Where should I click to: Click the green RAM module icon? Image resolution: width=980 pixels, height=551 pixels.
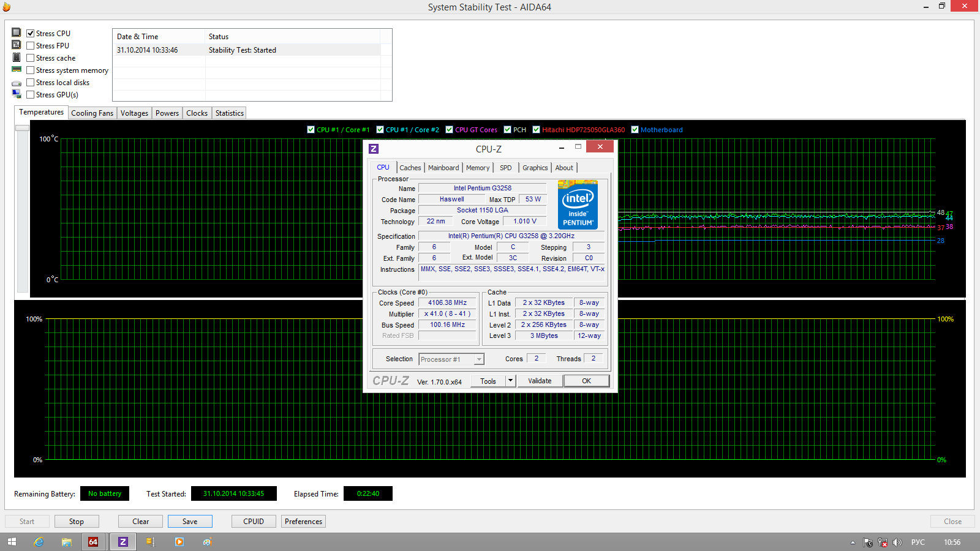[x=17, y=69]
